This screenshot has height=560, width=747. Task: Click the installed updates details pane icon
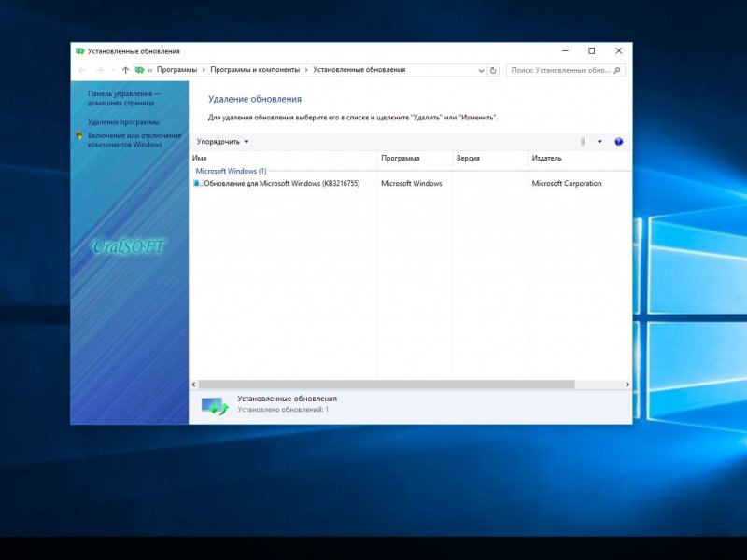[x=215, y=405]
